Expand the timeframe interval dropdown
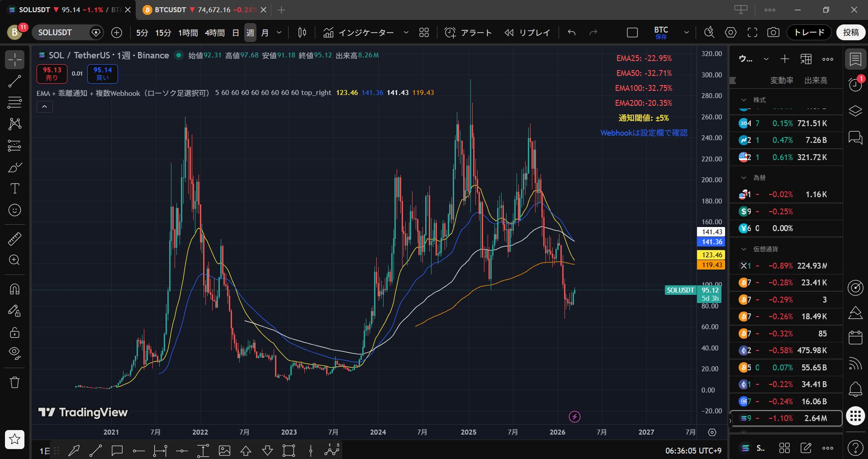This screenshot has width=868, height=459. [279, 33]
